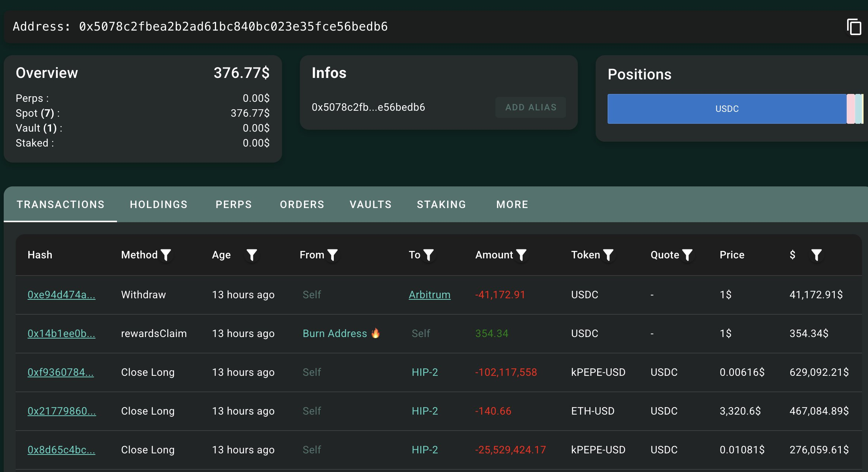
Task: Switch to the Holdings tab
Action: point(159,204)
